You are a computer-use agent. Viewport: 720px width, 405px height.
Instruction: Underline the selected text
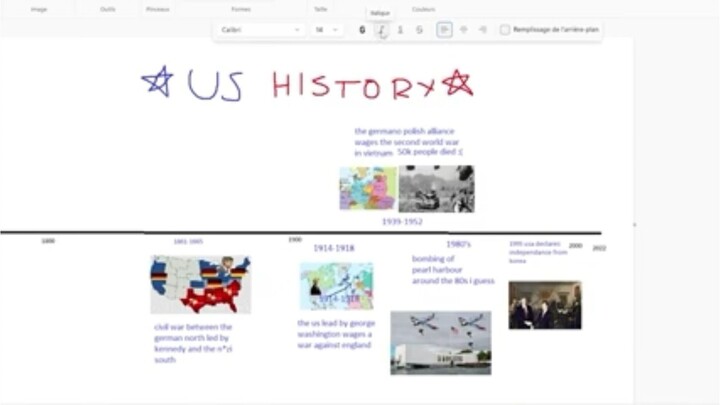coord(400,30)
